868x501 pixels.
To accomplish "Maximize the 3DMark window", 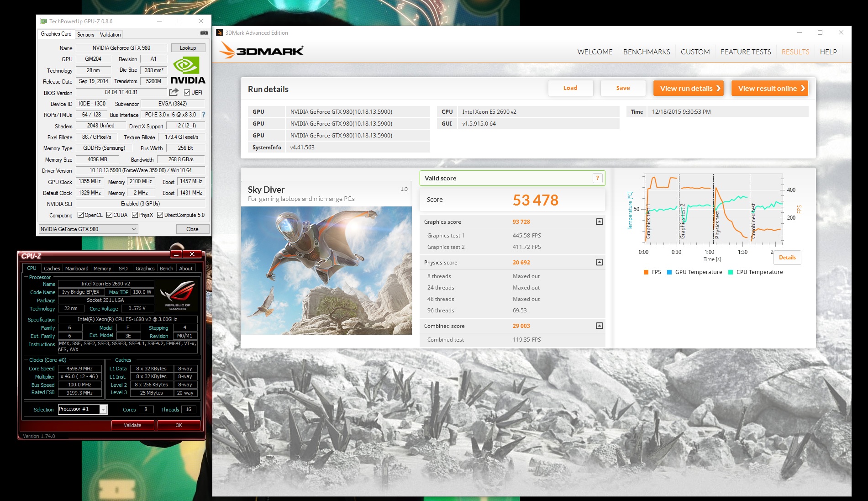I will tap(820, 32).
